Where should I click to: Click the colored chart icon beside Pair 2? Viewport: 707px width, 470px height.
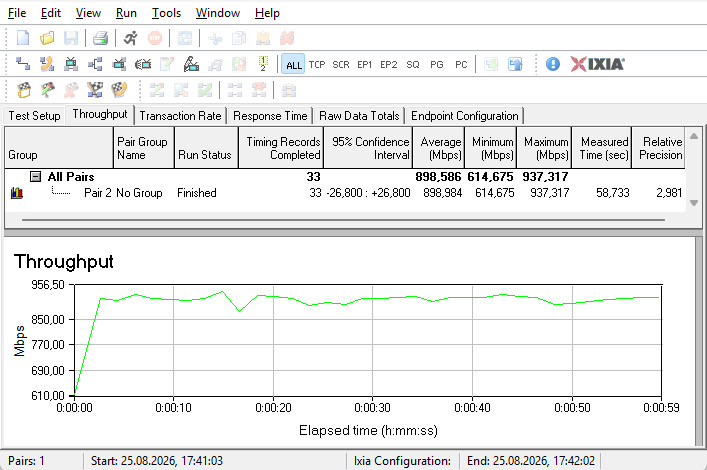pyautogui.click(x=17, y=193)
